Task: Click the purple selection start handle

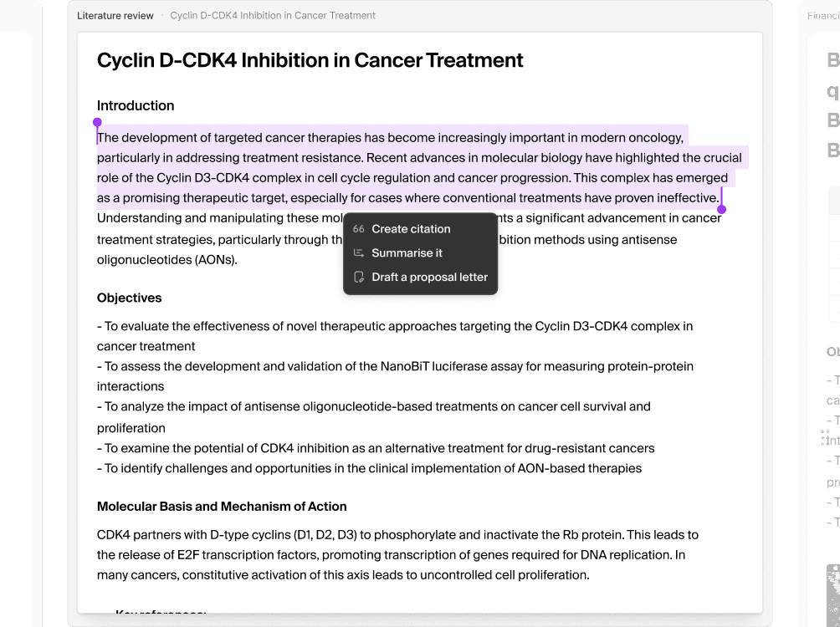Action: 97,123
